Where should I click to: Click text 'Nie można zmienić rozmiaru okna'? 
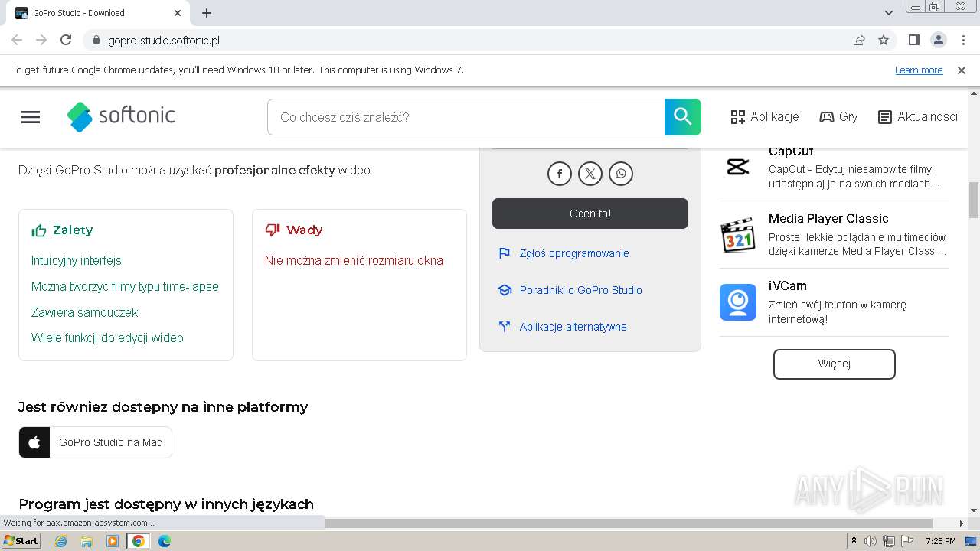354,260
